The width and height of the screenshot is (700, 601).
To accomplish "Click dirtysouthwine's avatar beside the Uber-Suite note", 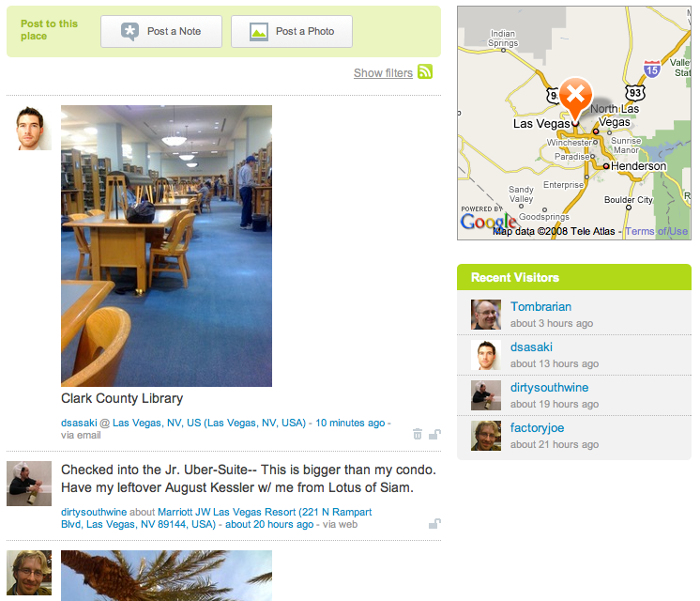I will (29, 484).
